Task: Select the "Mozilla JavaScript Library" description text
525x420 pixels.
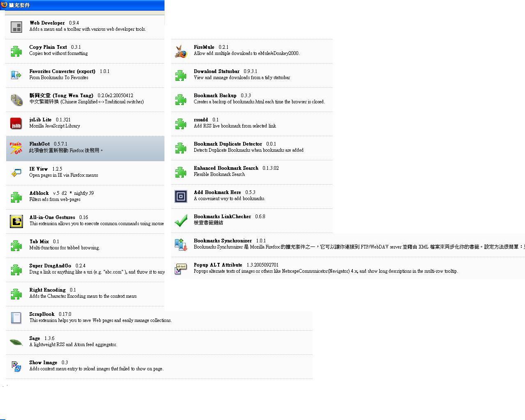Action: point(55,126)
